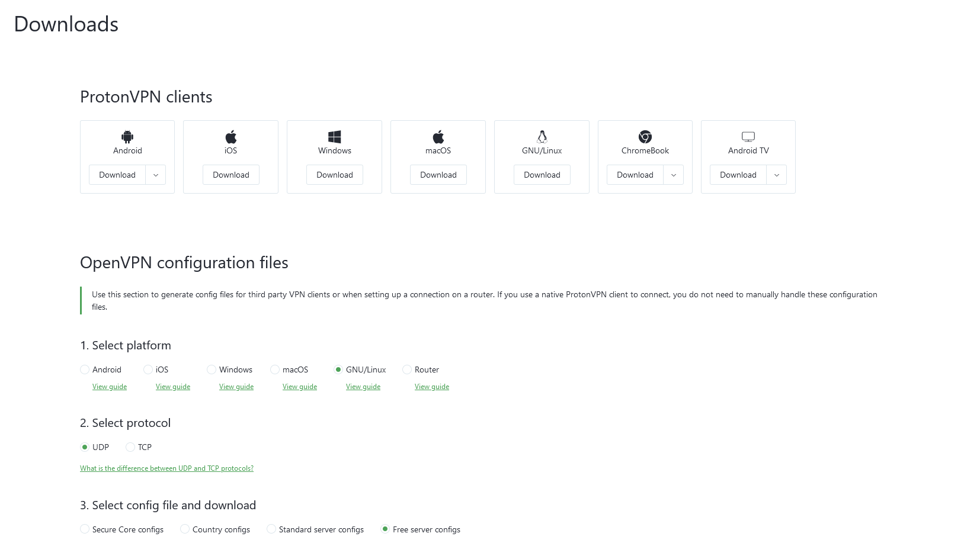Viewport: 980px width, 543px height.
Task: Select Windows platform radio button
Action: pyautogui.click(x=212, y=370)
